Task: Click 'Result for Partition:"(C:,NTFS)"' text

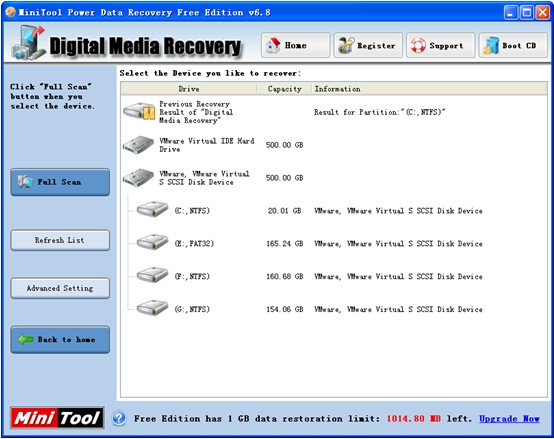Action: point(379,112)
